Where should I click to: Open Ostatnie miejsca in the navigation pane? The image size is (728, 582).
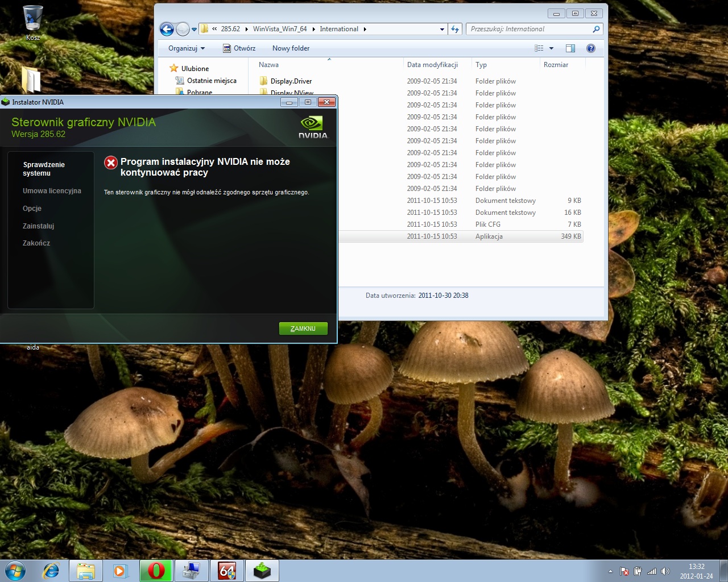tap(206, 81)
